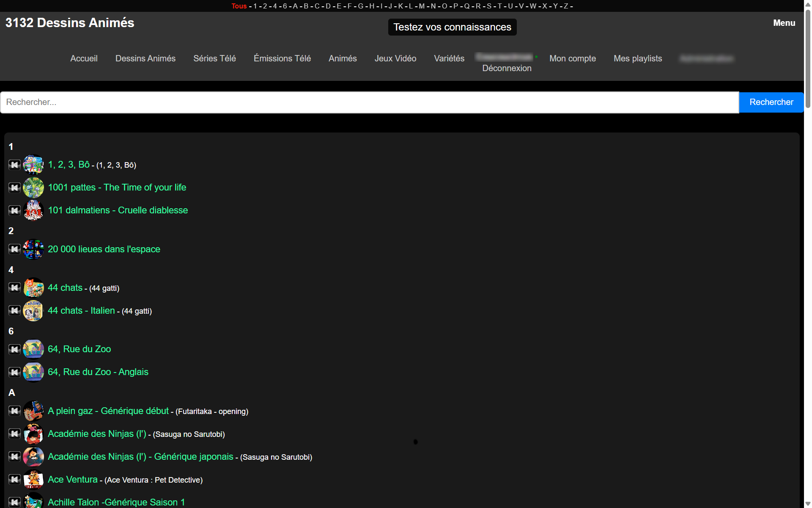
Task: Click the A plein gaz round thumbnail
Action: pyautogui.click(x=33, y=411)
